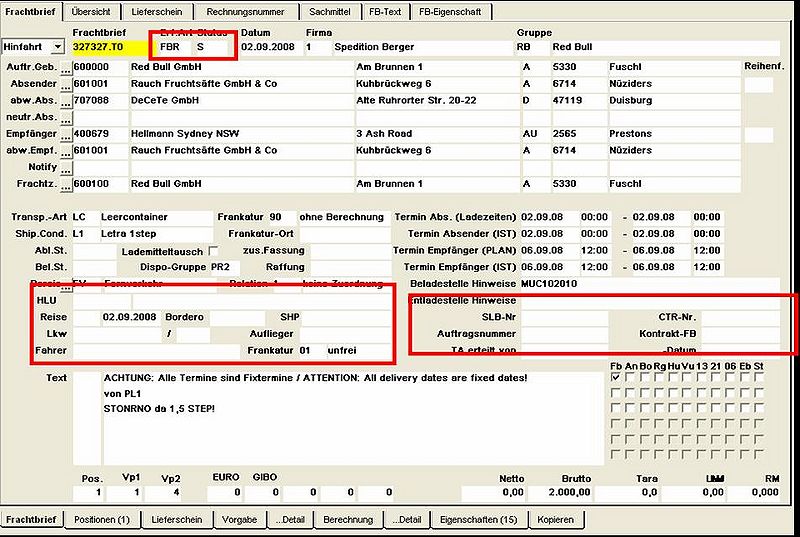This screenshot has height=537, width=800.
Task: Open the ...Detail tab after Berechnung
Action: click(x=407, y=520)
